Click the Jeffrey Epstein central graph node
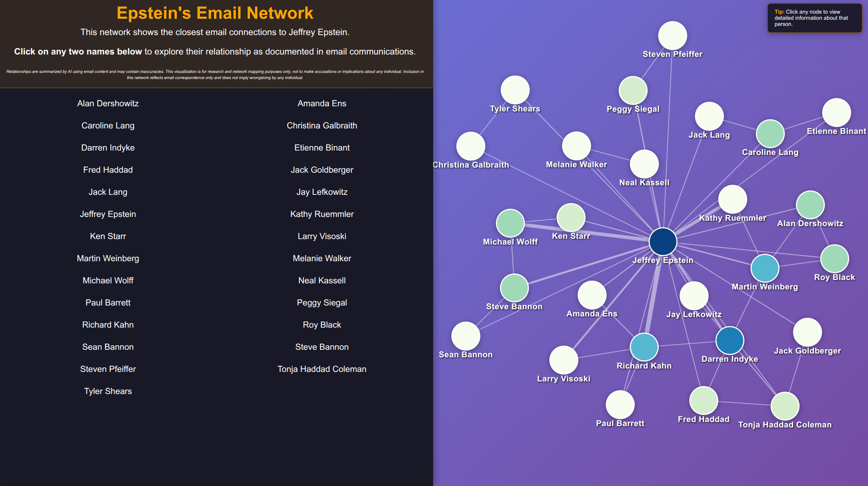Viewport: 868px width, 486px height. 663,241
